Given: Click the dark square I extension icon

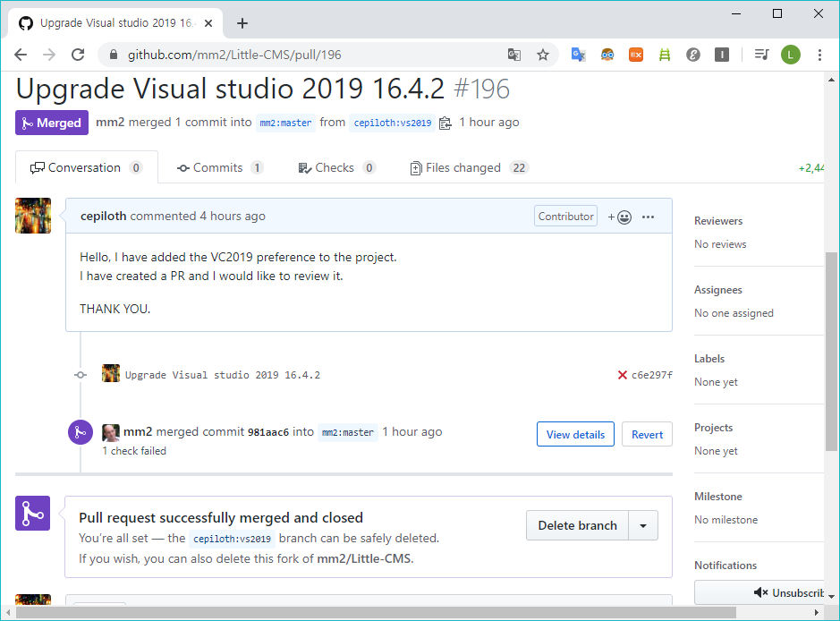Looking at the screenshot, I should tap(722, 55).
